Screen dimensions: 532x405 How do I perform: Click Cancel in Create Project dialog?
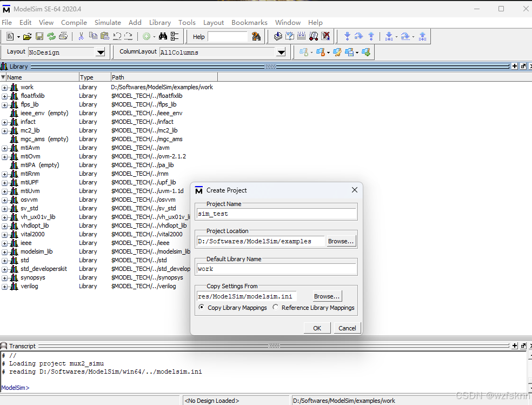(347, 328)
